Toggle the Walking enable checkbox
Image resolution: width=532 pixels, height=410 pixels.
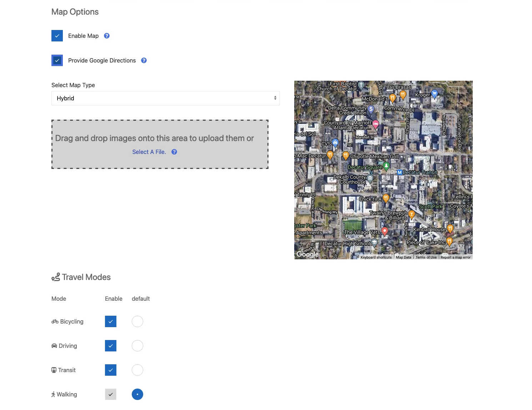[111, 394]
